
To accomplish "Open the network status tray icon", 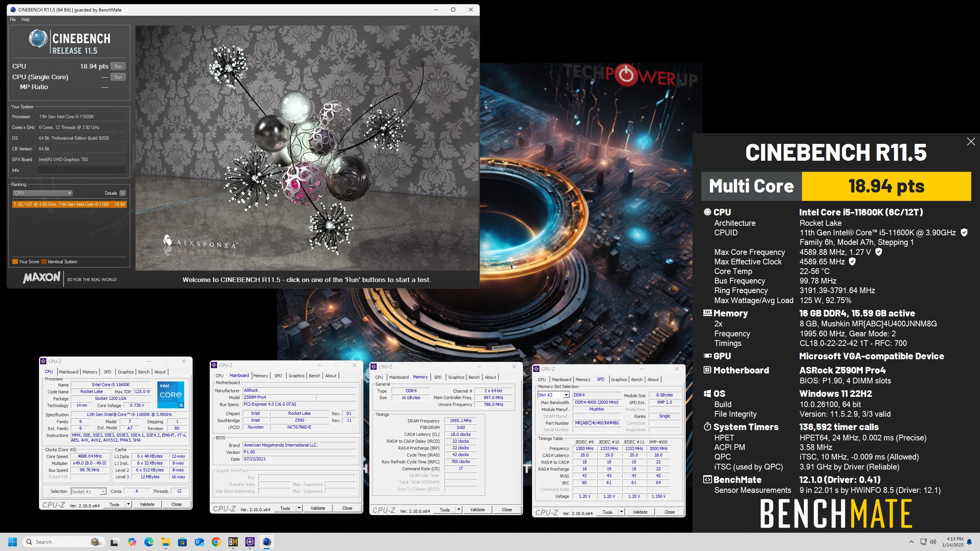I will [923, 542].
